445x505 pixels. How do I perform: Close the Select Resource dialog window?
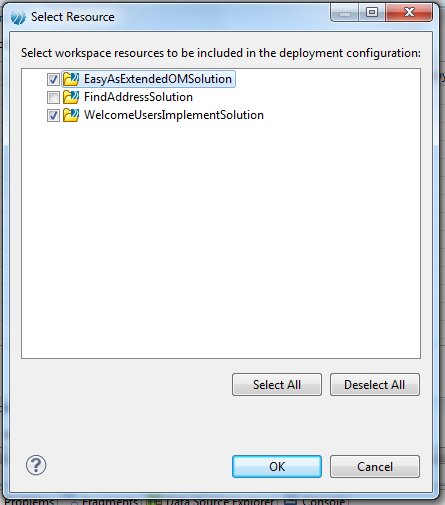click(409, 13)
